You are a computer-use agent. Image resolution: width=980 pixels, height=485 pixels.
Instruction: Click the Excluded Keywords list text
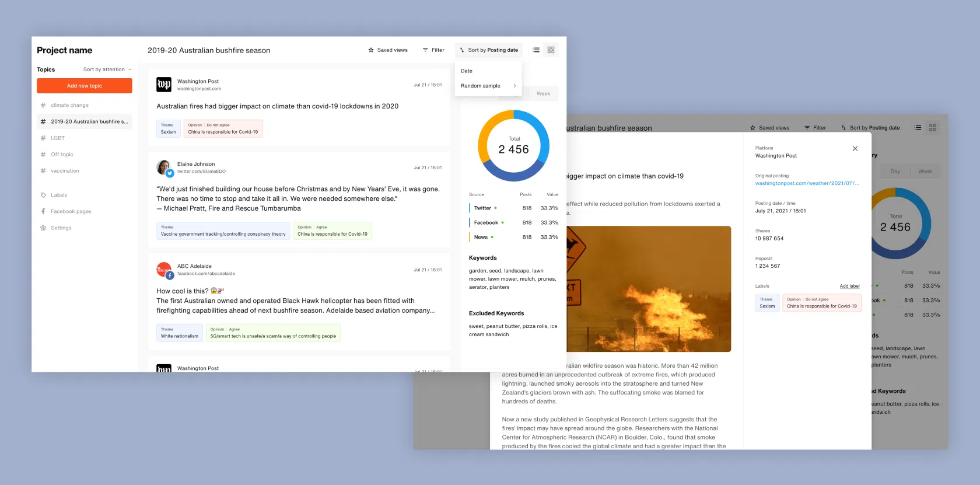pos(513,330)
